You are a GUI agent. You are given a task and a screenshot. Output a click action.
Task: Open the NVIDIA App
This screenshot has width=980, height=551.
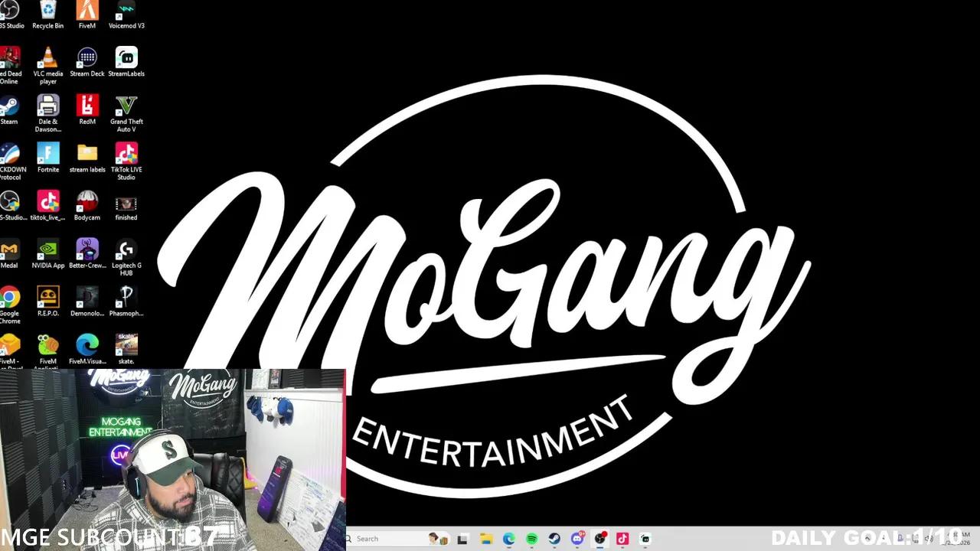click(48, 250)
